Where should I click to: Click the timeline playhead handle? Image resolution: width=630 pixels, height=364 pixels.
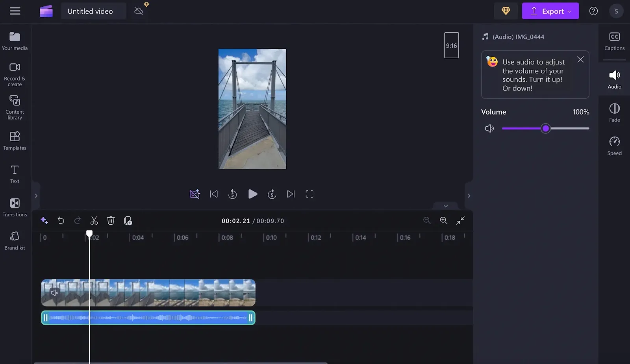[89, 234]
